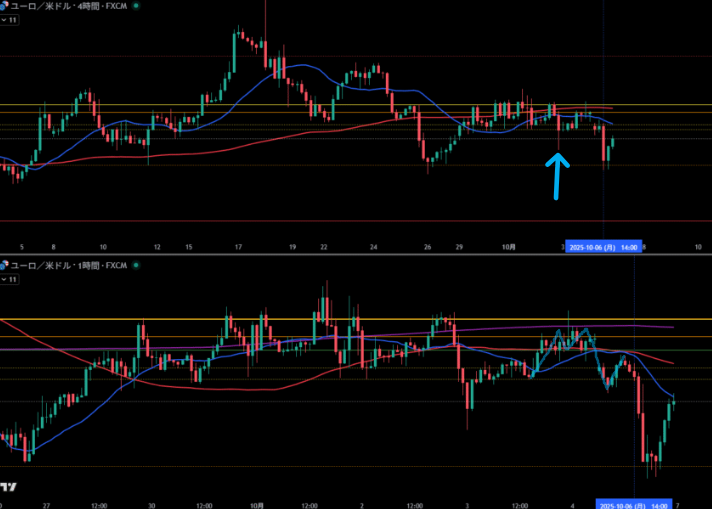
Task: Click the 17 date label on upper time axis
Action: [238, 246]
